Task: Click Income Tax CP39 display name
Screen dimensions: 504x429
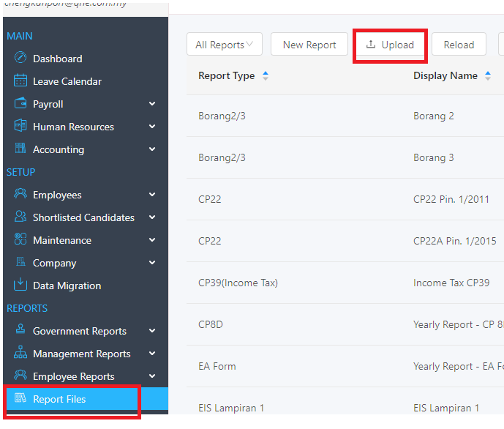Action: 451,283
